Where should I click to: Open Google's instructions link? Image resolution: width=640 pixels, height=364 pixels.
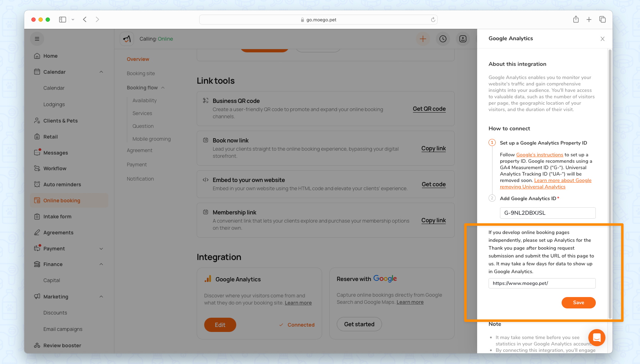540,155
